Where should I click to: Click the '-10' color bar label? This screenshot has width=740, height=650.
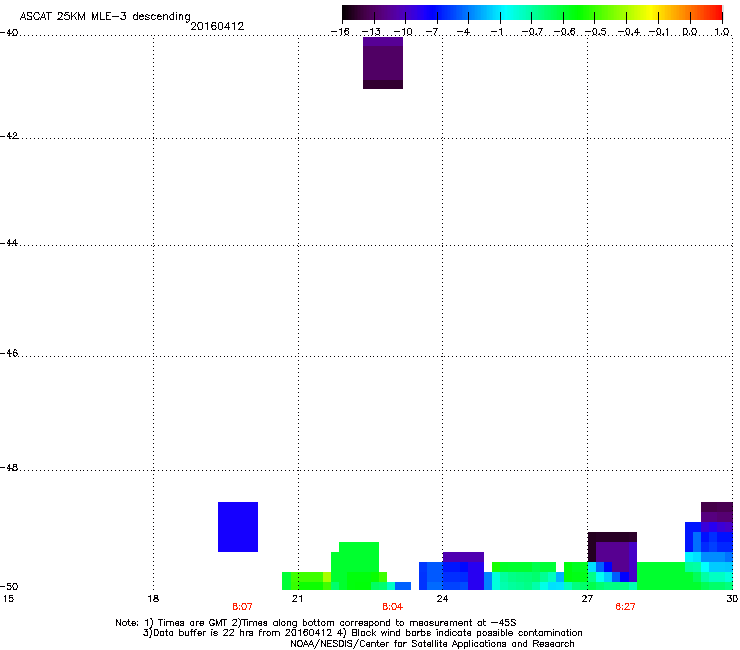point(403,32)
